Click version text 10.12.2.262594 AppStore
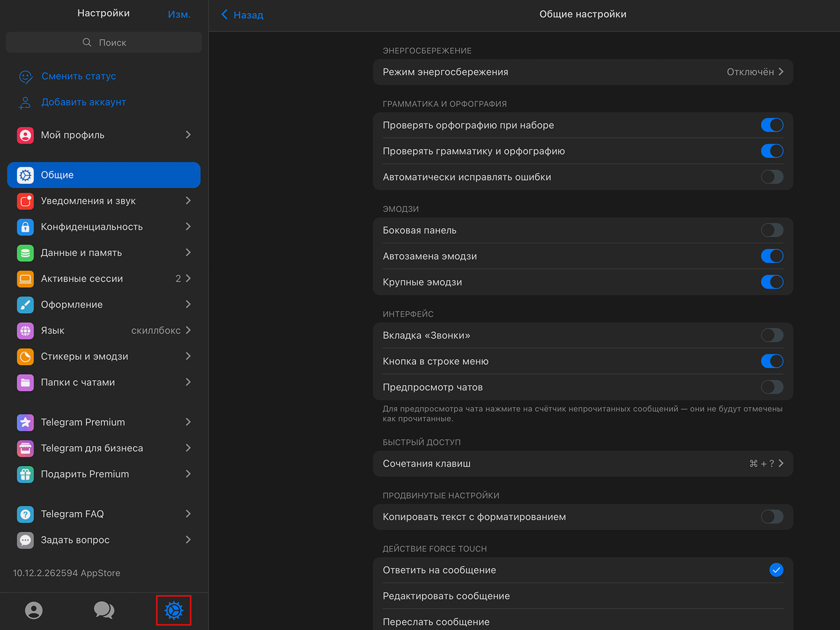 67,573
